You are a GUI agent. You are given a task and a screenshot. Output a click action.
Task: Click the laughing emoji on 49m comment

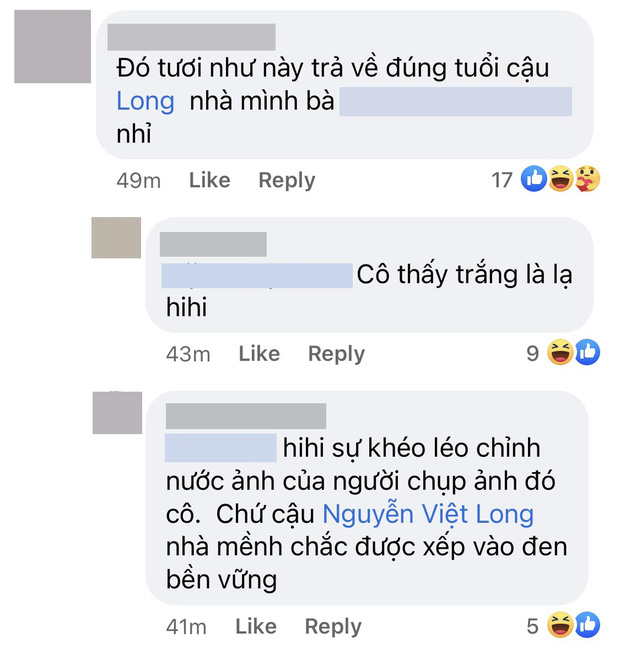coord(561,178)
